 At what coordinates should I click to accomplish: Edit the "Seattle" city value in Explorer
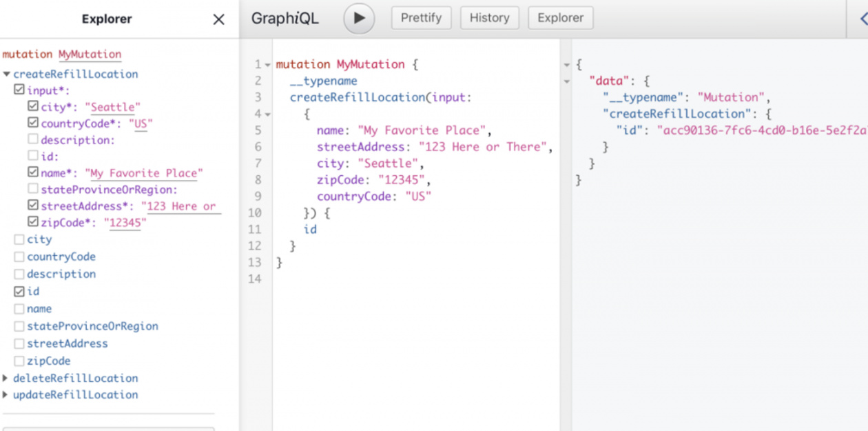112,107
